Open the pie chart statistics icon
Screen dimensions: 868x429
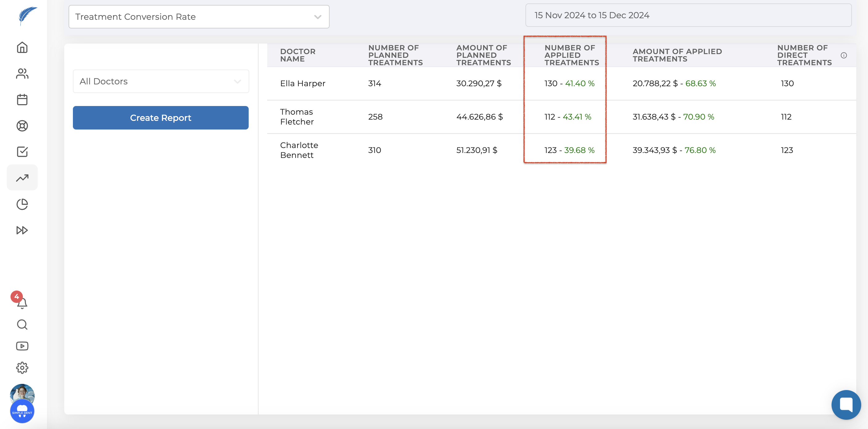22,204
